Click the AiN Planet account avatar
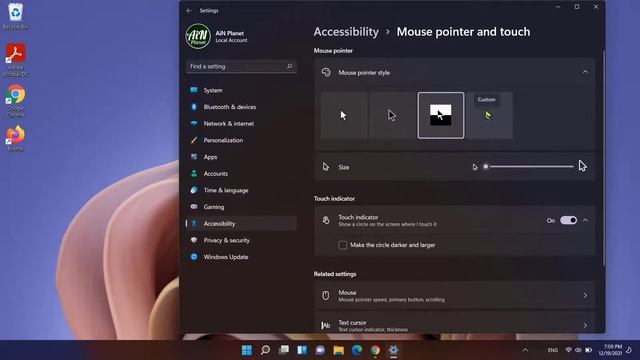This screenshot has width=640, height=360. point(198,36)
